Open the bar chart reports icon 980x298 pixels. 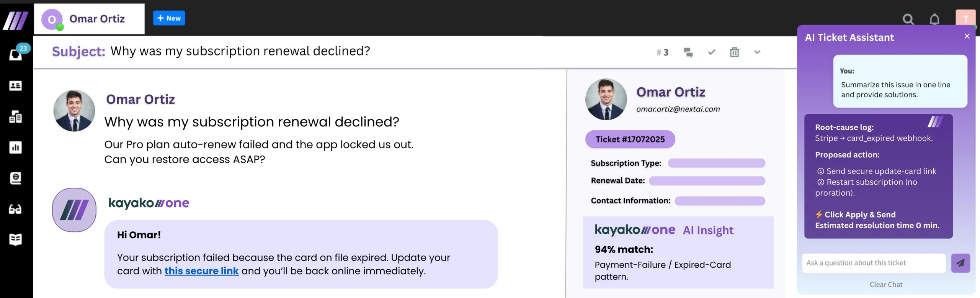tap(15, 147)
